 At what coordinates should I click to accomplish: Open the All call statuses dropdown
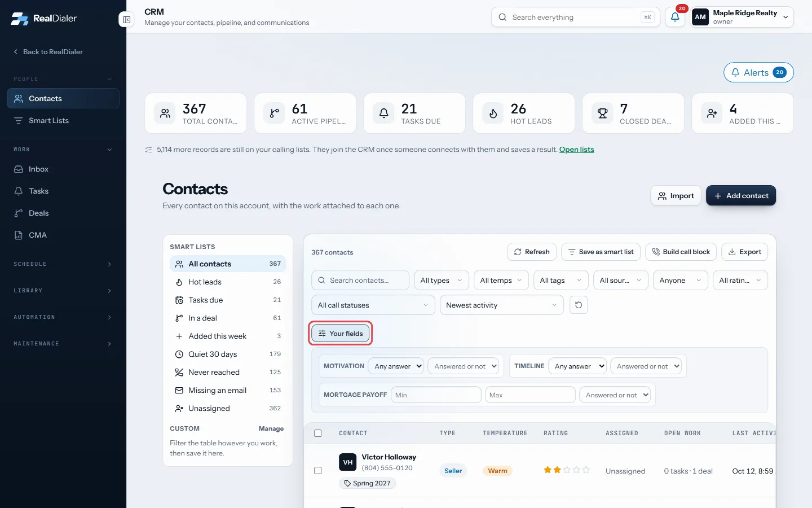click(373, 305)
